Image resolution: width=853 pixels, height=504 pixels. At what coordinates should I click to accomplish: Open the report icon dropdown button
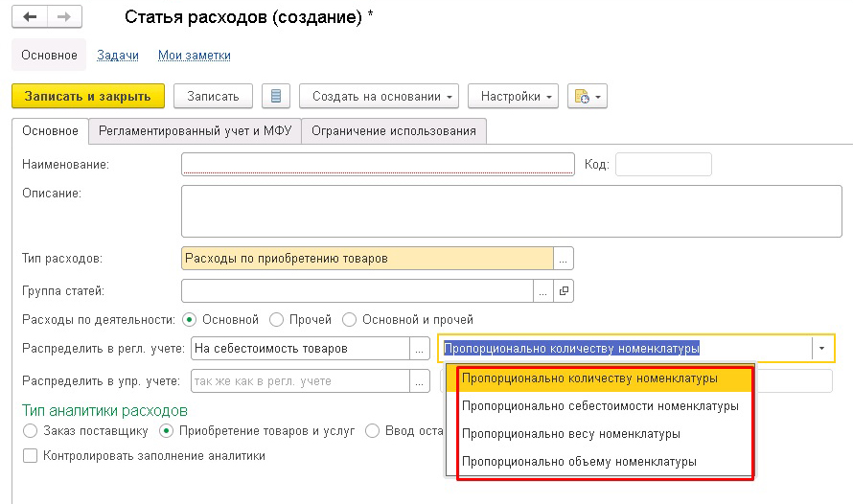588,96
